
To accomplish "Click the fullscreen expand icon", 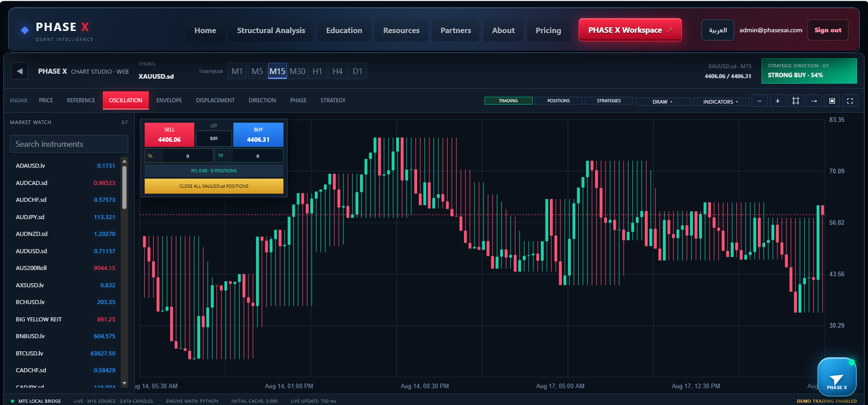I will pyautogui.click(x=850, y=101).
